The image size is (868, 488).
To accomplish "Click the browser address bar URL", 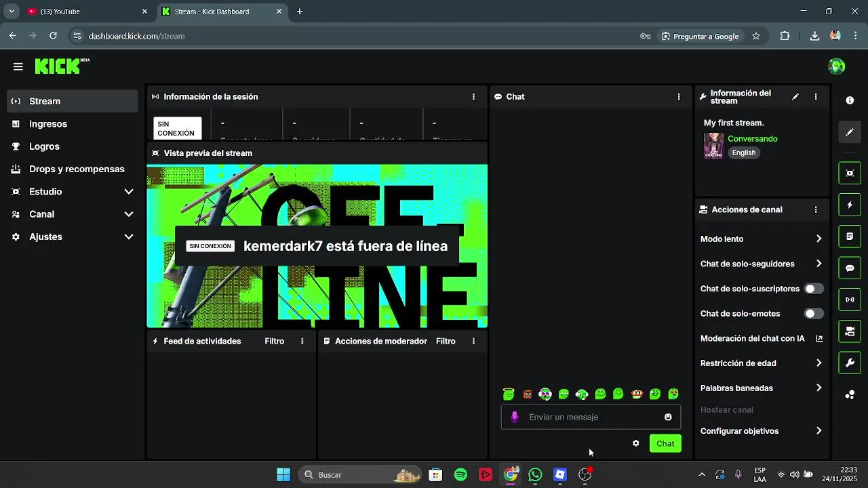I will pos(136,36).
